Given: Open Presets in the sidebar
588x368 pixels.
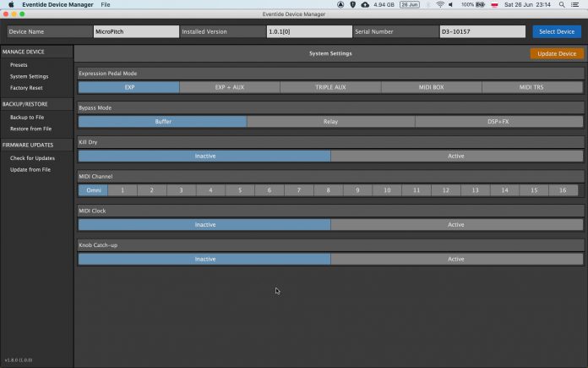Looking at the screenshot, I should point(19,64).
